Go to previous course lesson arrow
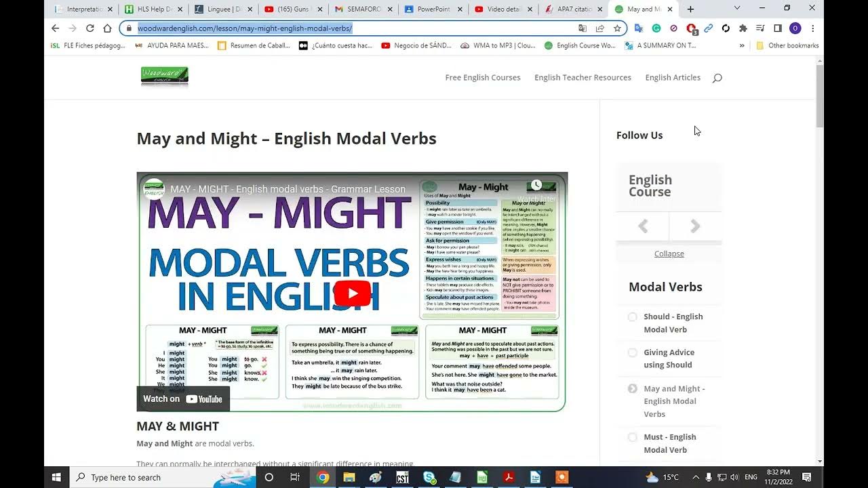 [643, 226]
